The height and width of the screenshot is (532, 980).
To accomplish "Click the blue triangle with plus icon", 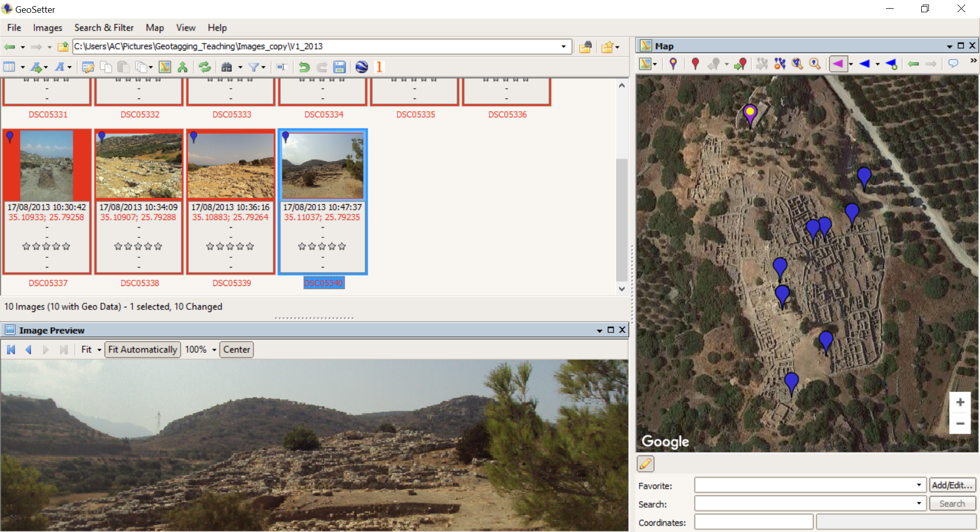I will [891, 64].
